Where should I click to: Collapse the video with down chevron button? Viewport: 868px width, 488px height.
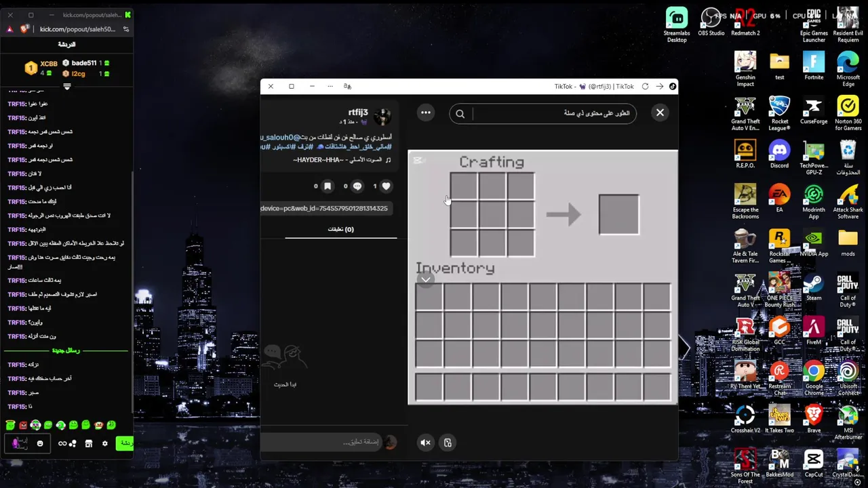point(425,279)
